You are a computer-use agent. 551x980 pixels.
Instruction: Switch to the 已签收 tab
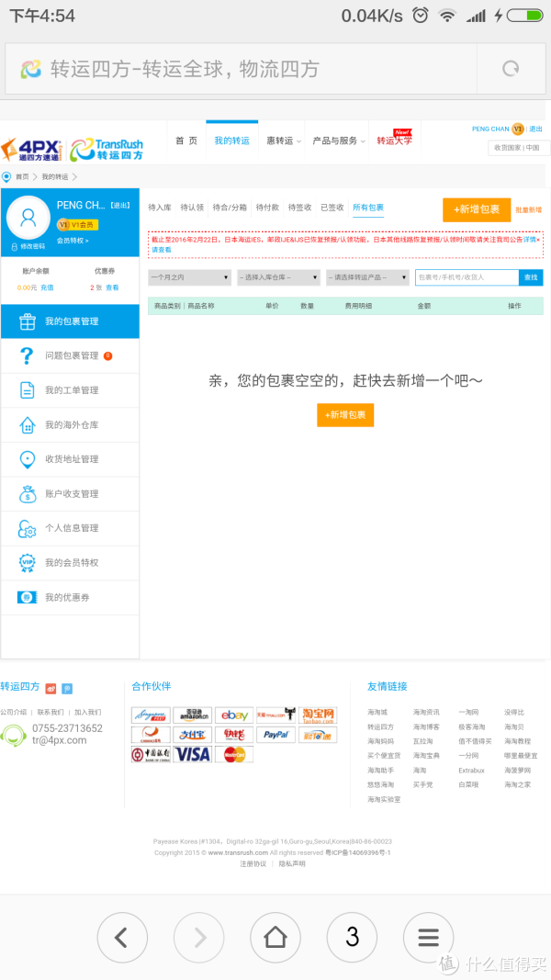tap(332, 208)
